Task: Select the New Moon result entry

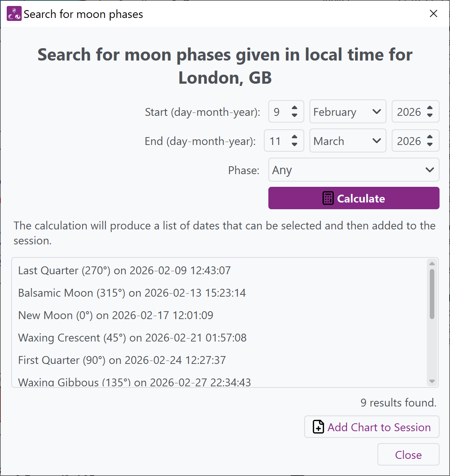Action: tap(115, 315)
